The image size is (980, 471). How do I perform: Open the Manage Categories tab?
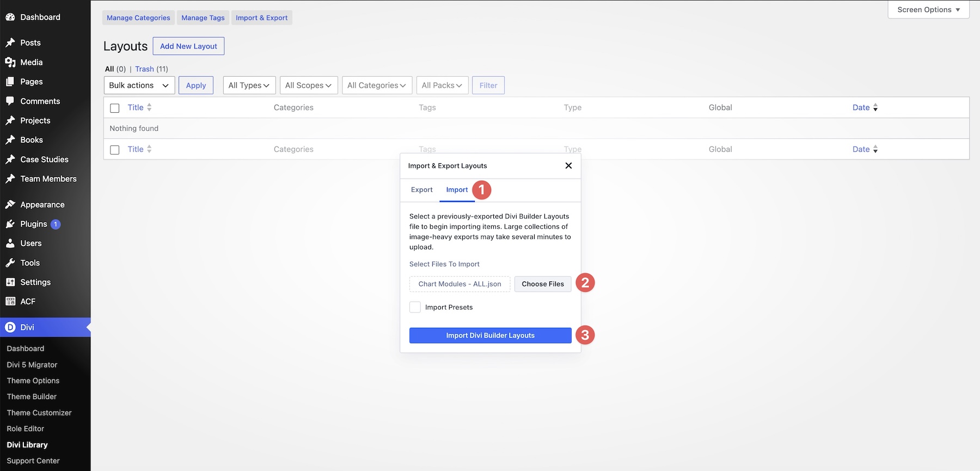tap(138, 17)
